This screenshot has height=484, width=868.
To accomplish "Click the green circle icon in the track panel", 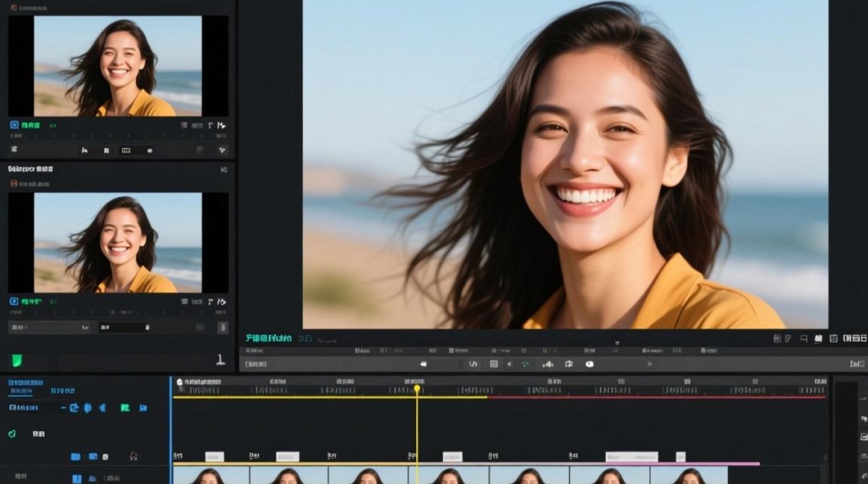I will (12, 434).
